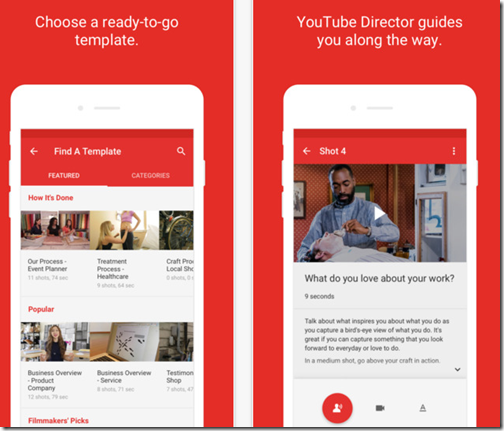Screen dimensions: 504x431
Task: Open search in Find A Template
Action: (181, 151)
